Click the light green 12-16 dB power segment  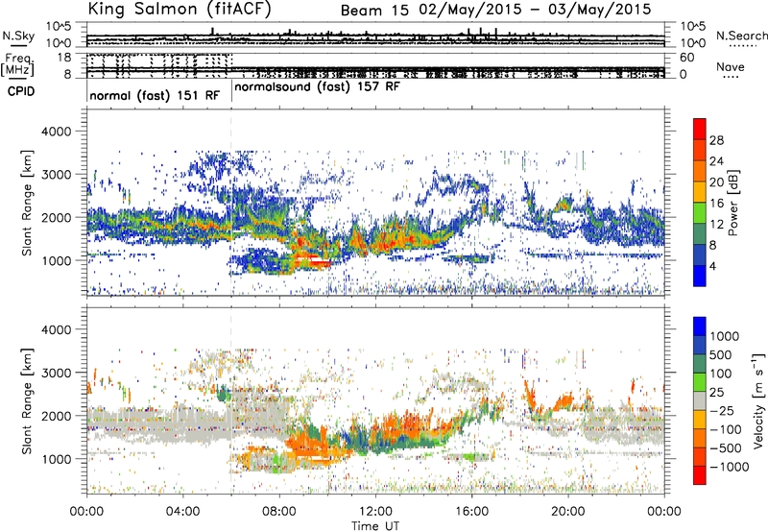tap(700, 212)
